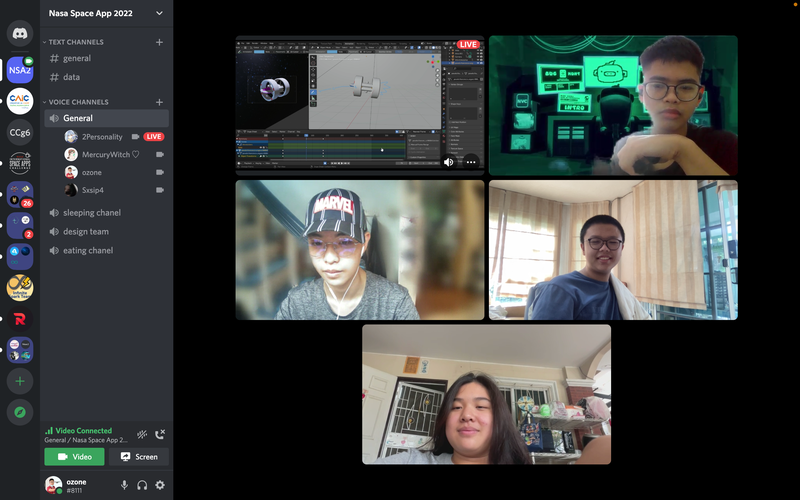
Task: Disconnect from the voice call
Action: click(x=160, y=434)
